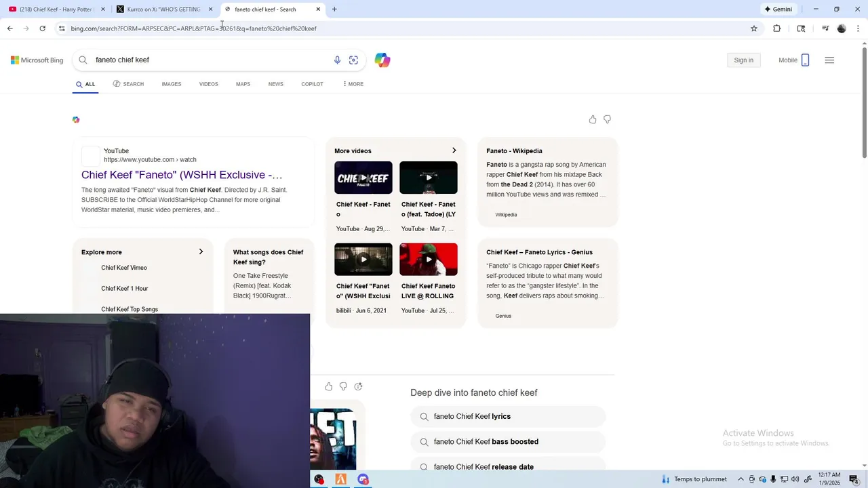The width and height of the screenshot is (868, 488).
Task: Thumbs down the lower result section
Action: pos(343,386)
